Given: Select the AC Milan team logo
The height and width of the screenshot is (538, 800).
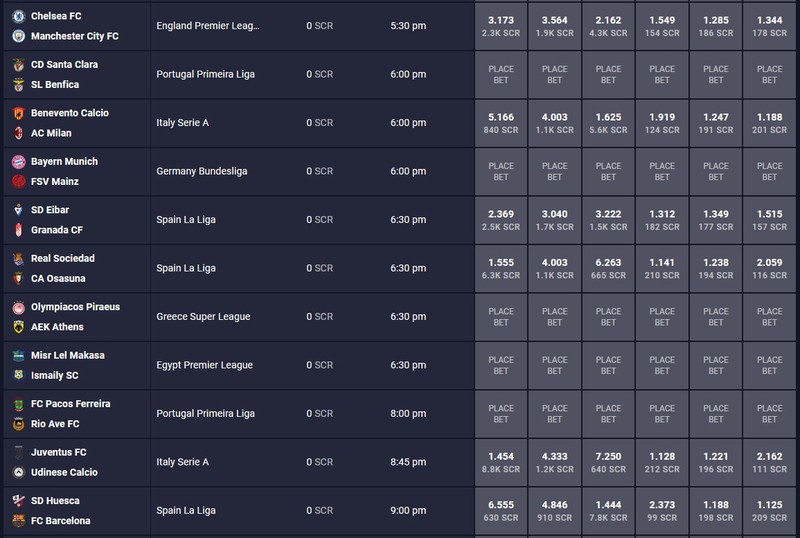Looking at the screenshot, I should (x=19, y=133).
